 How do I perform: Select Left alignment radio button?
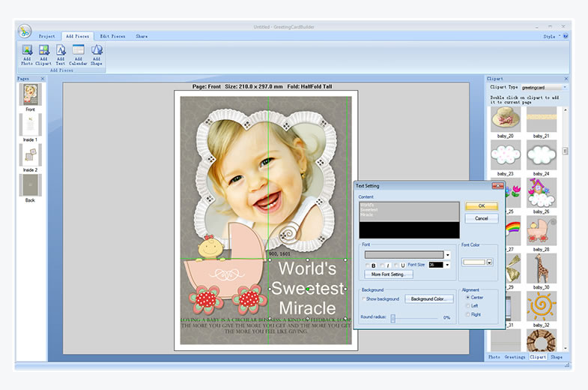pos(469,306)
